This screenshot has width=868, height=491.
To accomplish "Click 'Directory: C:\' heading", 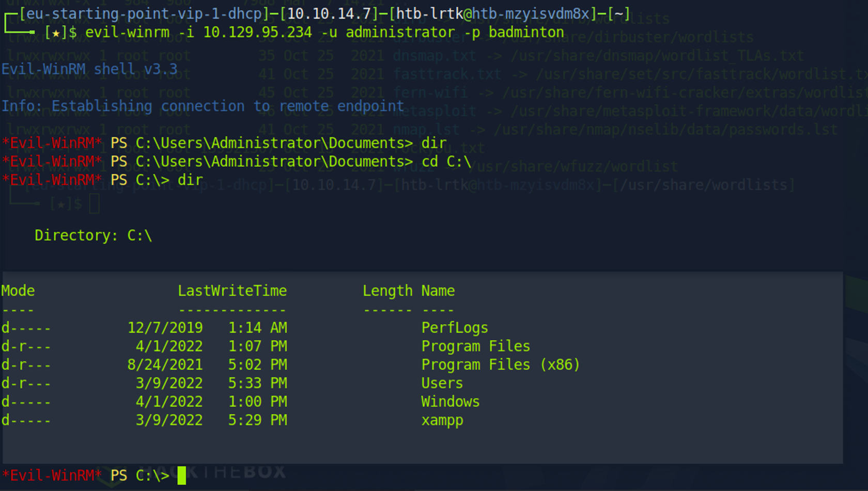I will point(93,235).
